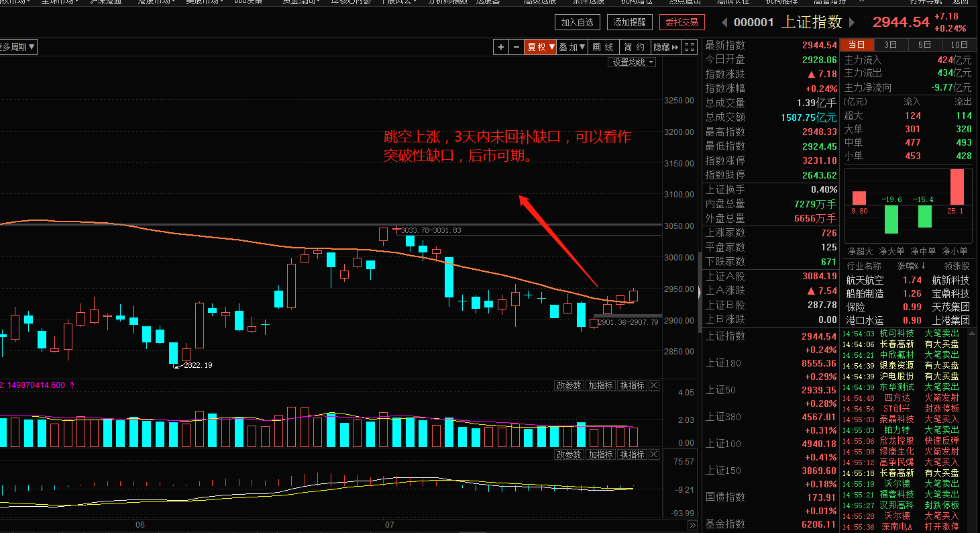Collapse side panel with 隐藏 arrows

[x=665, y=47]
